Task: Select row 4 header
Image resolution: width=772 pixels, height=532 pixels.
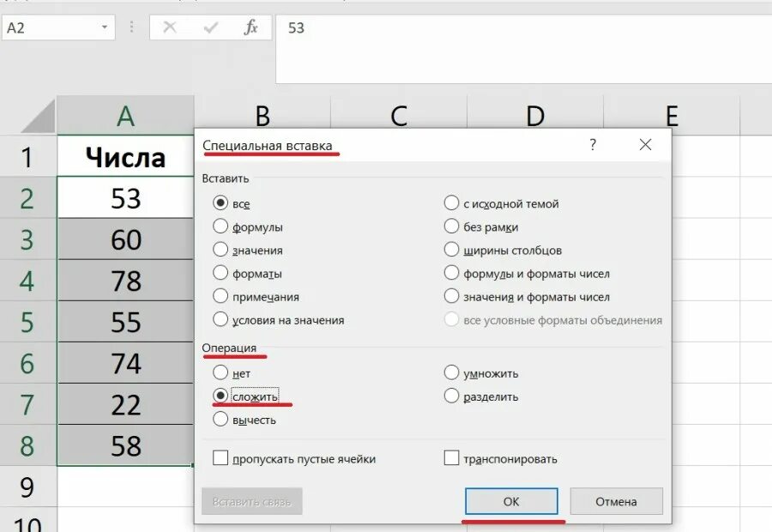Action: click(27, 281)
